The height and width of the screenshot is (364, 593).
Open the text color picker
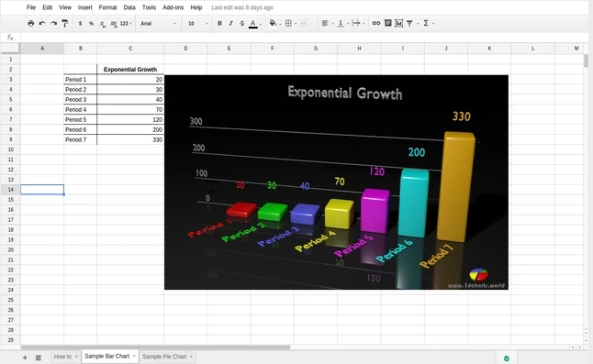coord(255,24)
